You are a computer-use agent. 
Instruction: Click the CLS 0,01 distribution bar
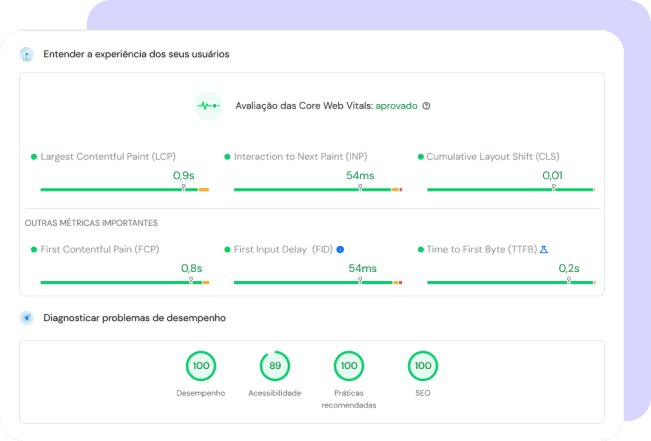pyautogui.click(x=510, y=189)
